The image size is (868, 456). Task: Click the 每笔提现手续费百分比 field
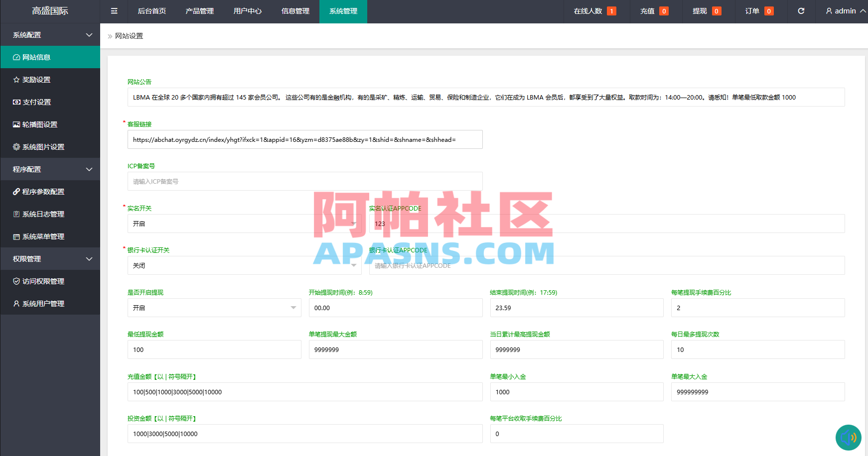click(x=758, y=308)
